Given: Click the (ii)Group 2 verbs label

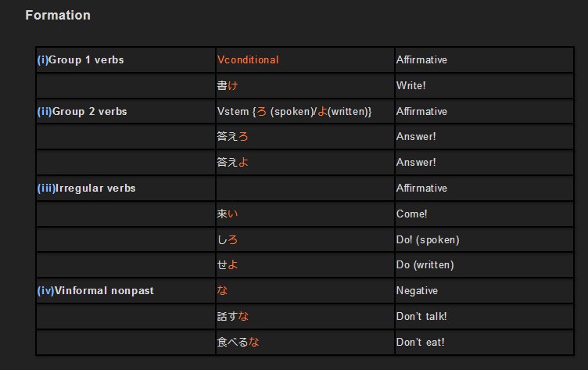Looking at the screenshot, I should [82, 111].
